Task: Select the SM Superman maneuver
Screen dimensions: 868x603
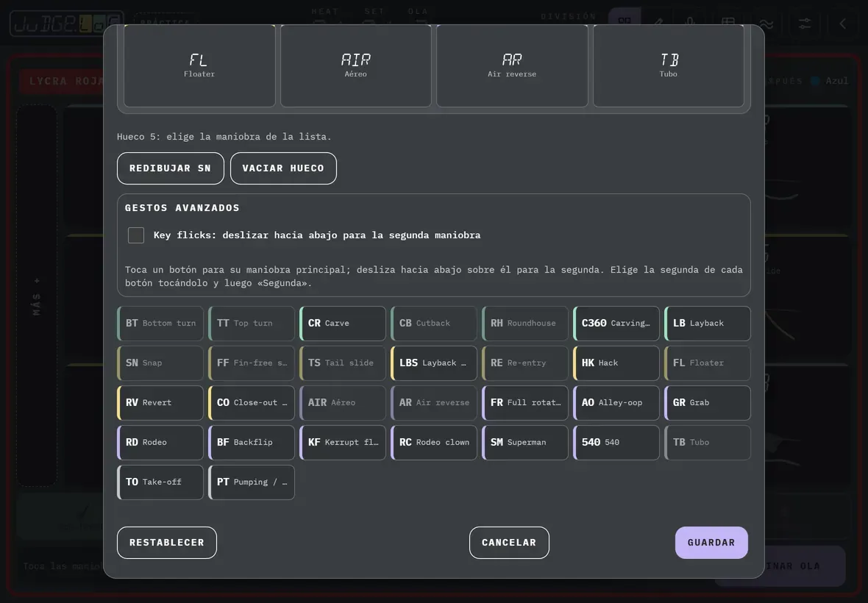Action: [x=525, y=443]
